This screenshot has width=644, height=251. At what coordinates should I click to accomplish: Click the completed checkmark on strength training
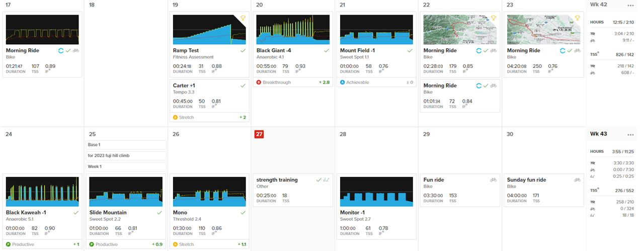point(318,180)
